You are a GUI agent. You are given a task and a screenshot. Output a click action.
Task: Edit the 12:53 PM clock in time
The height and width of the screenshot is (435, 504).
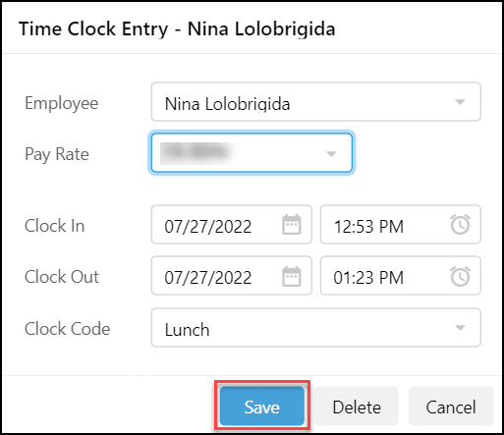point(401,225)
